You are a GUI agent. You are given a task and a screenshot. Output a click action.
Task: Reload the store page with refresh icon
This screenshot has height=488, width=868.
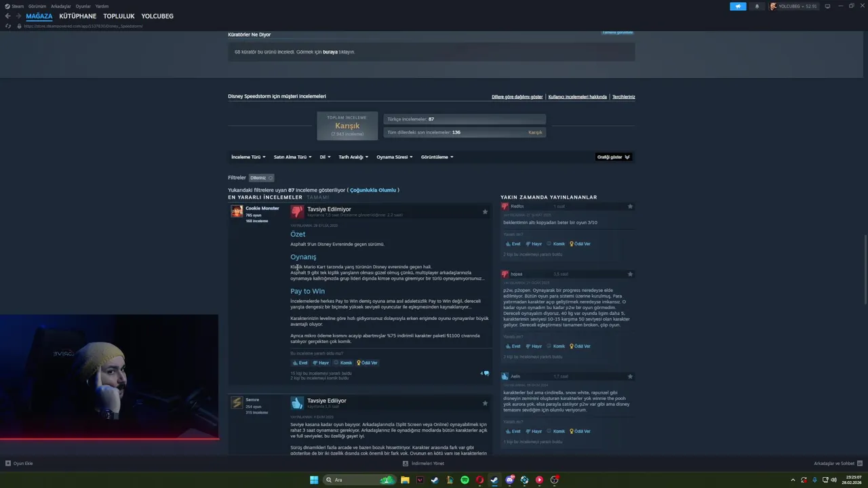8,26
